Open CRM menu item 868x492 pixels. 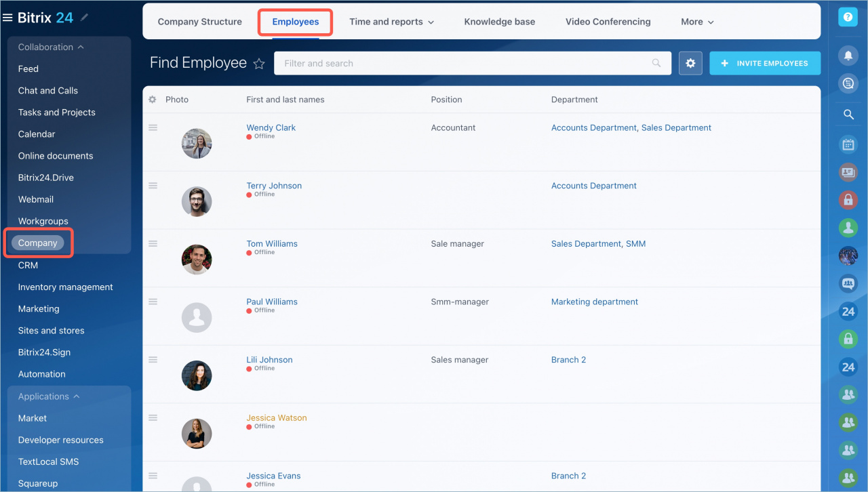tap(28, 265)
